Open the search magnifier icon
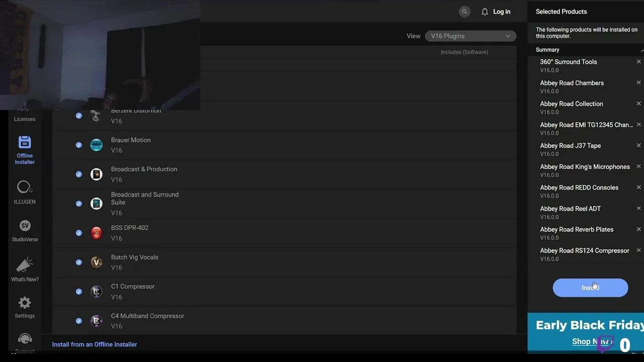The width and height of the screenshot is (644, 362). 464,12
